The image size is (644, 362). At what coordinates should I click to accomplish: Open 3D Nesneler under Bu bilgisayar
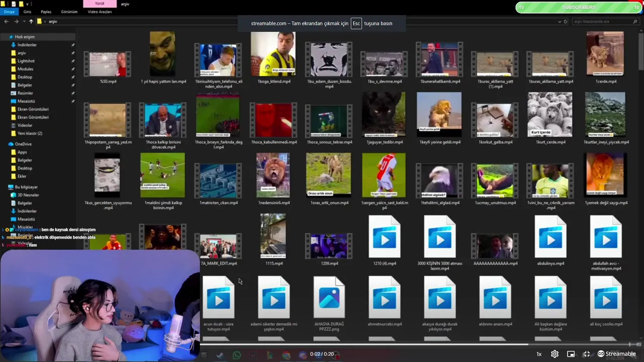coord(28,195)
